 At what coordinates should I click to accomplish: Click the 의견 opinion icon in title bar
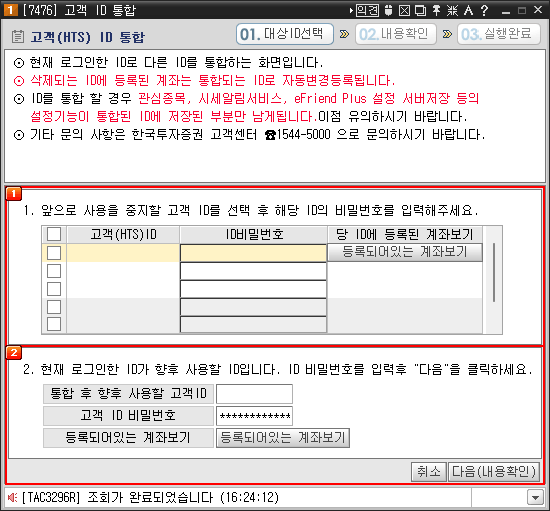click(367, 11)
